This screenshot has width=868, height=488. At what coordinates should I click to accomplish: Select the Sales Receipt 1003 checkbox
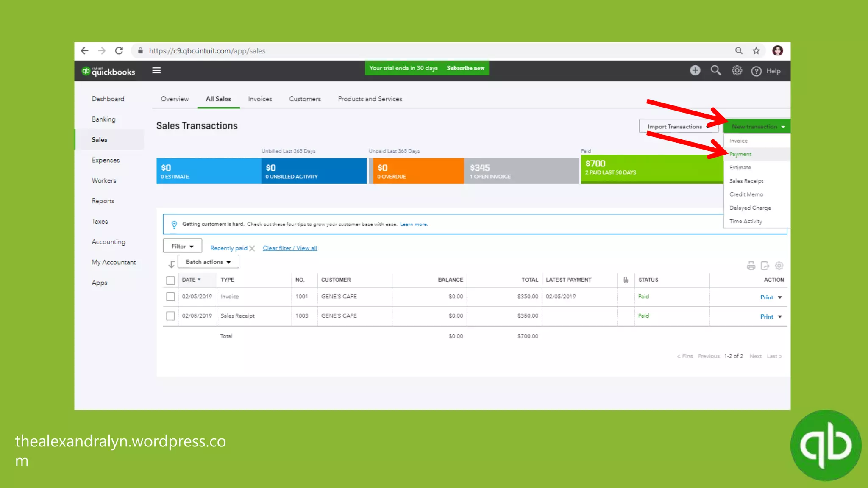click(x=170, y=316)
